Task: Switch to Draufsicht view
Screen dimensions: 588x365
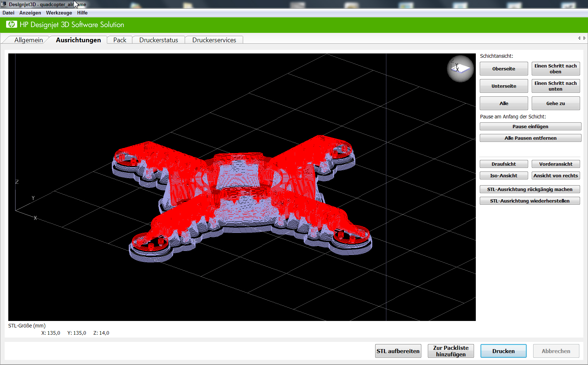Action: coord(504,164)
